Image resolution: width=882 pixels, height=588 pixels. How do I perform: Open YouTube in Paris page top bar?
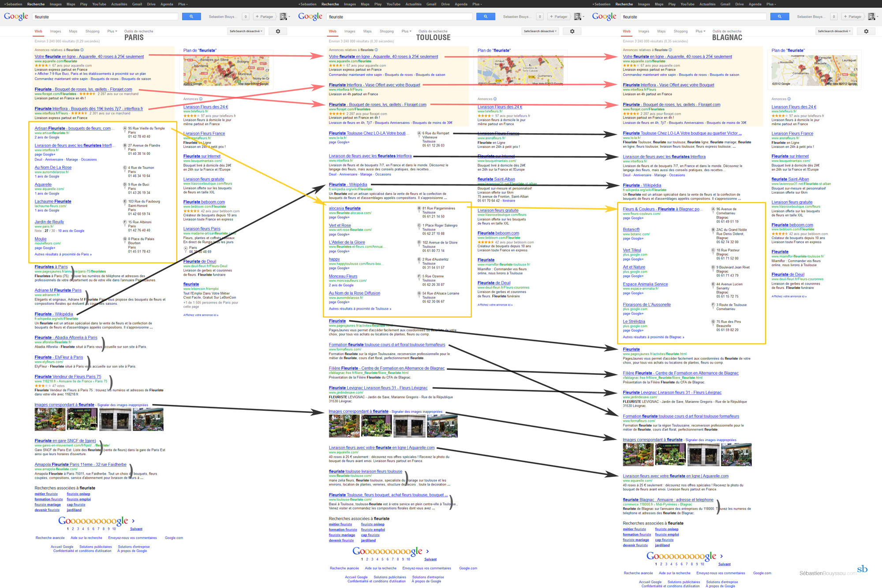click(x=99, y=4)
